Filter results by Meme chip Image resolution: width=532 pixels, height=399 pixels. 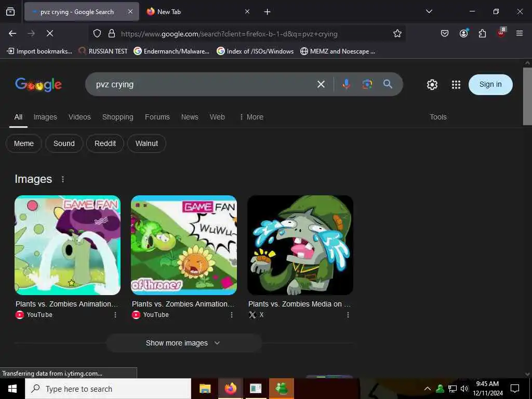[24, 143]
